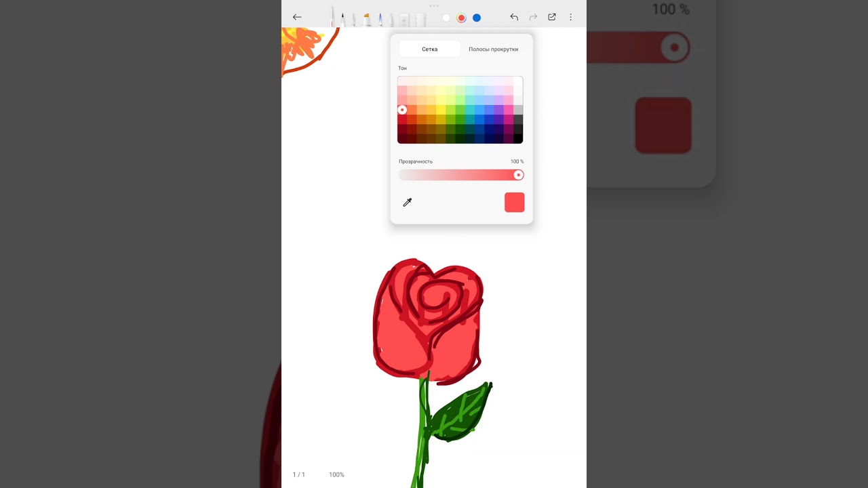Redo the undone stroke
Viewport: 868px width, 488px height.
pyautogui.click(x=533, y=17)
